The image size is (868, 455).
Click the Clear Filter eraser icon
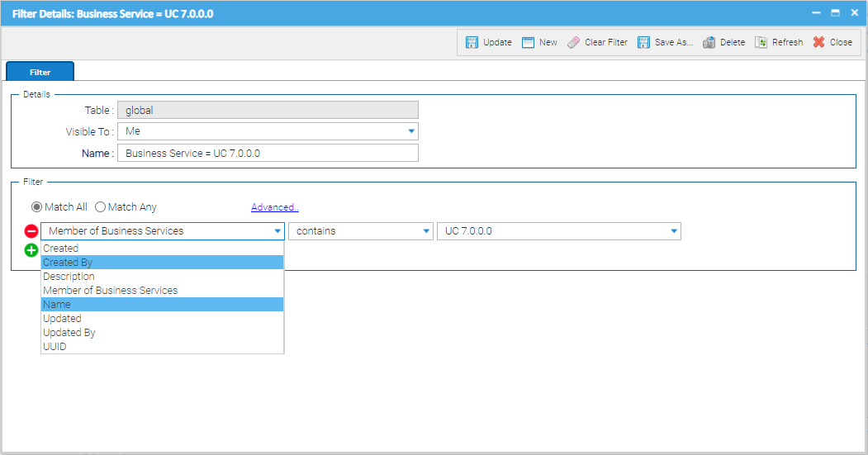574,42
